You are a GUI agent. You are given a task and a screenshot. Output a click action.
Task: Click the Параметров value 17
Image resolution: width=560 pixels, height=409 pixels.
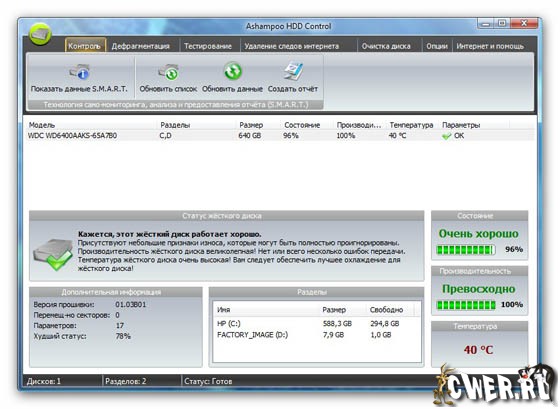coord(120,325)
